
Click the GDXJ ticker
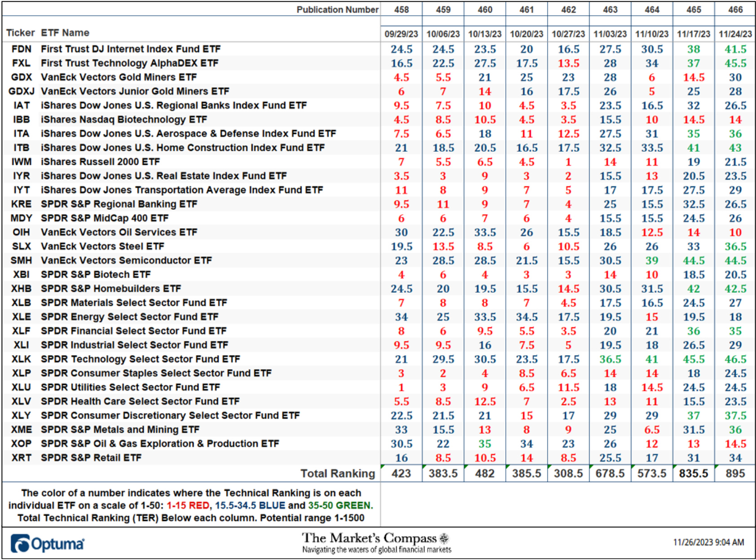pos(21,91)
